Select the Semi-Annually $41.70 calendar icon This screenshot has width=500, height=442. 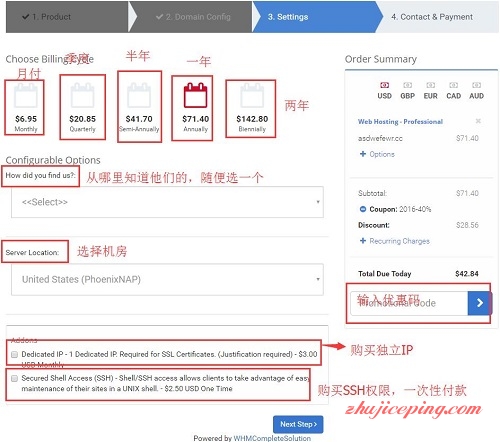[x=139, y=96]
